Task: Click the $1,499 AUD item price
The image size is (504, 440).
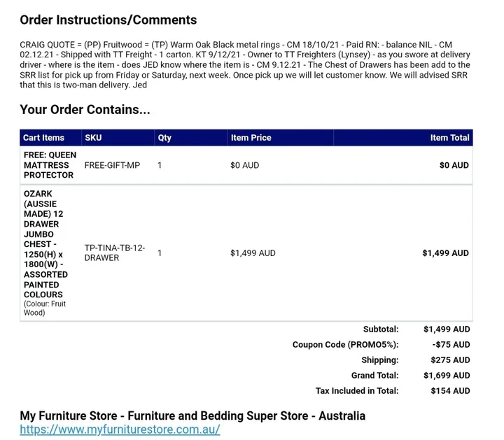Action: (253, 253)
